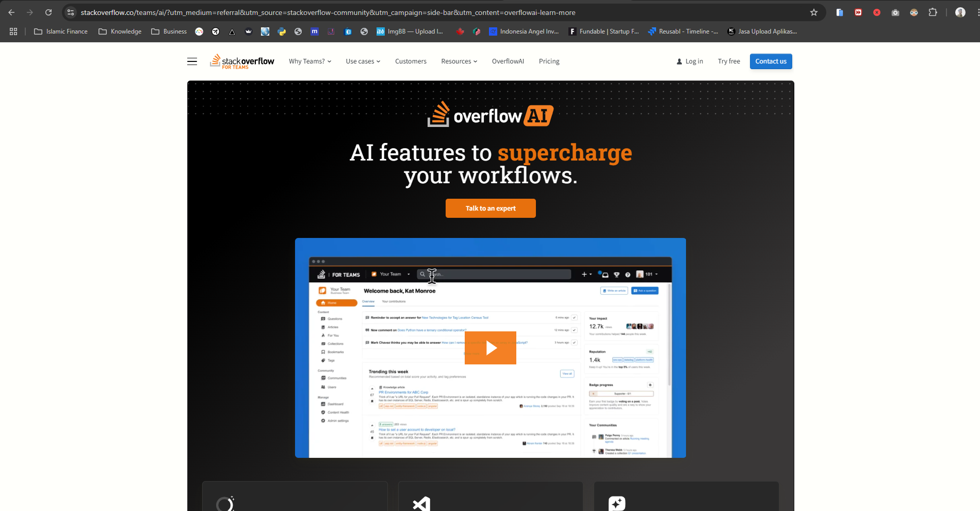Open the Islamic Finance bookmarks folder

coord(61,31)
